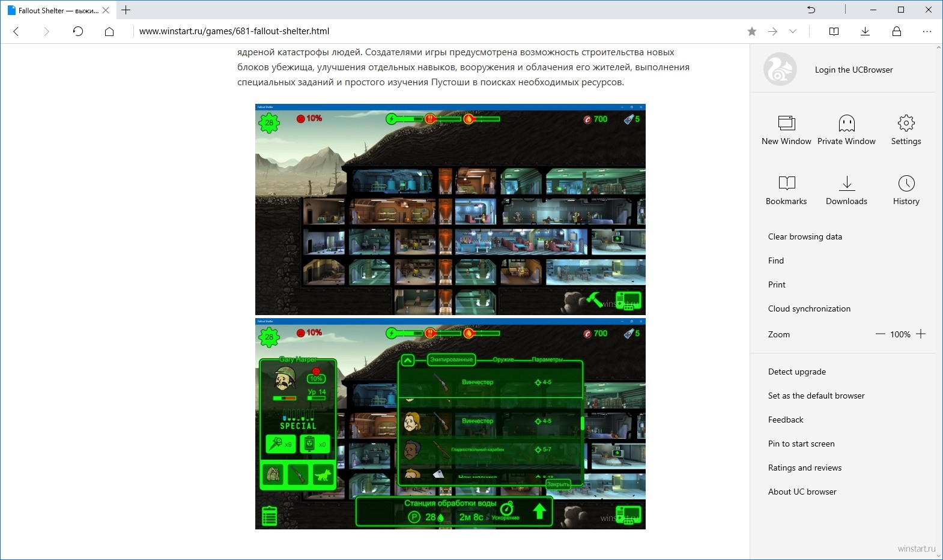The height and width of the screenshot is (560, 943).
Task: Open the book icon in the toolbar
Action: click(x=834, y=31)
